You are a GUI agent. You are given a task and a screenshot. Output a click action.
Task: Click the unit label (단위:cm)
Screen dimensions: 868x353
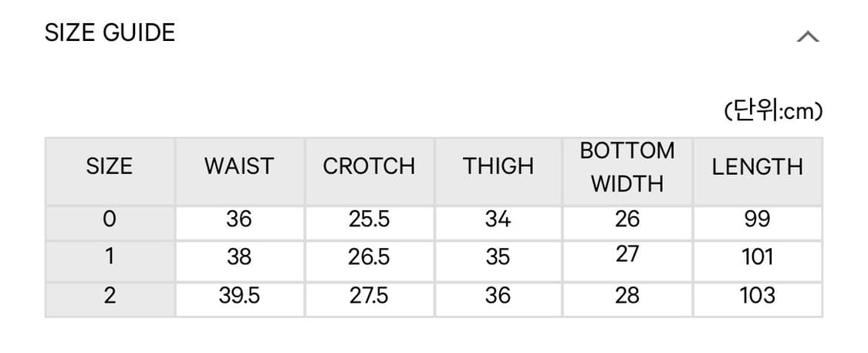click(773, 112)
